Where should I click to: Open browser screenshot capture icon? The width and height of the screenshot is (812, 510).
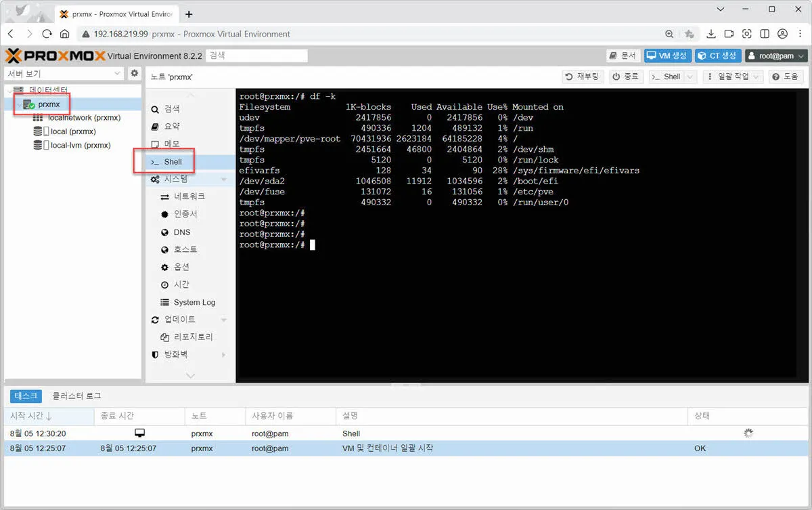[x=747, y=34]
